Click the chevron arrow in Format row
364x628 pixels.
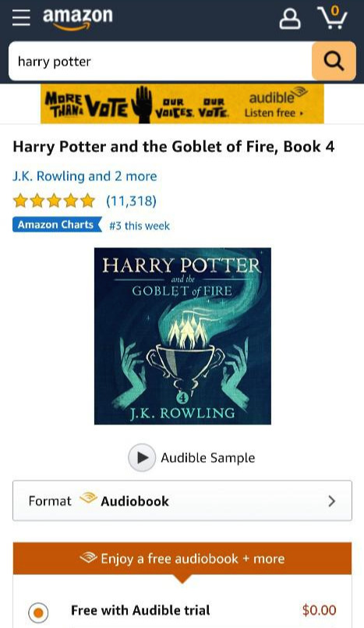pos(331,501)
